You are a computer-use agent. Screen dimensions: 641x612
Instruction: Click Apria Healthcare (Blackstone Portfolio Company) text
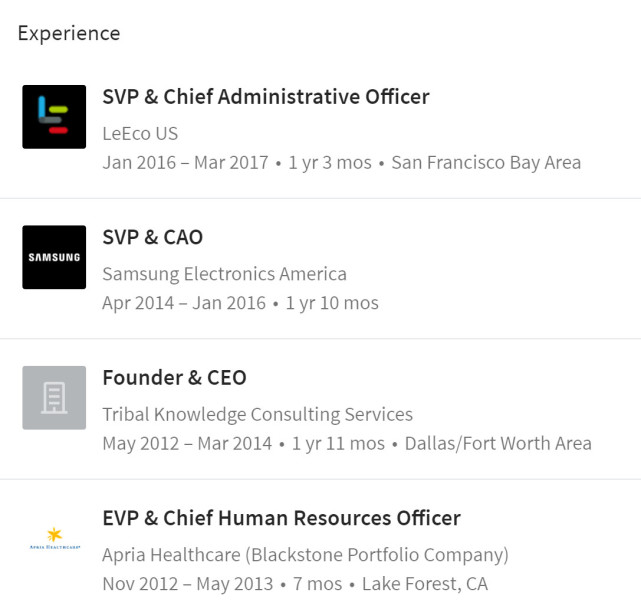305,554
